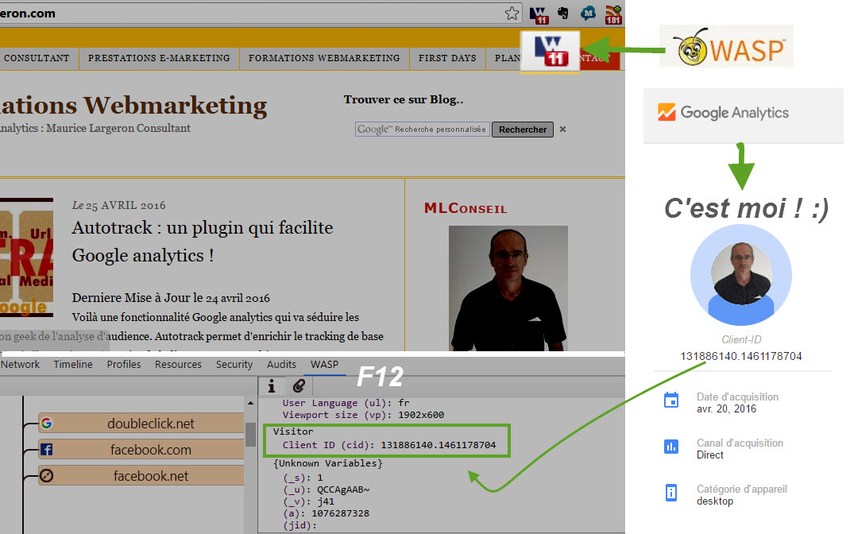Click the enlarged WASP icon callout

550,52
